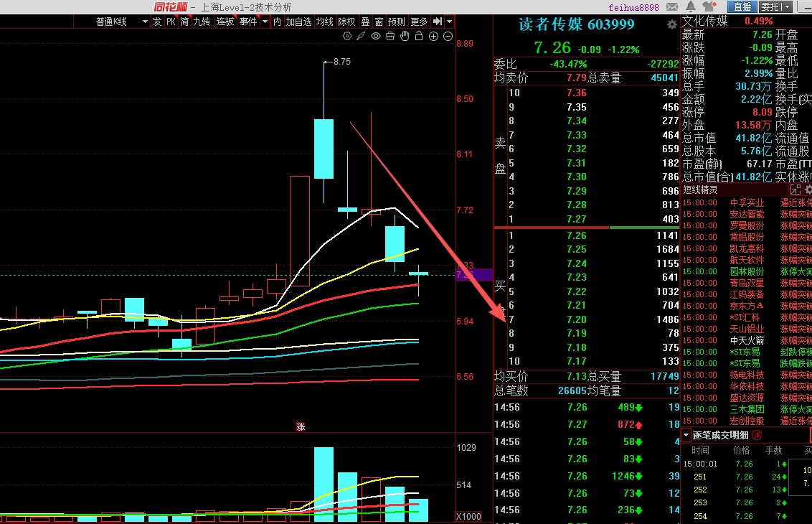Click the trade row with volume 1246
This screenshot has width=812, height=524.
point(587,476)
